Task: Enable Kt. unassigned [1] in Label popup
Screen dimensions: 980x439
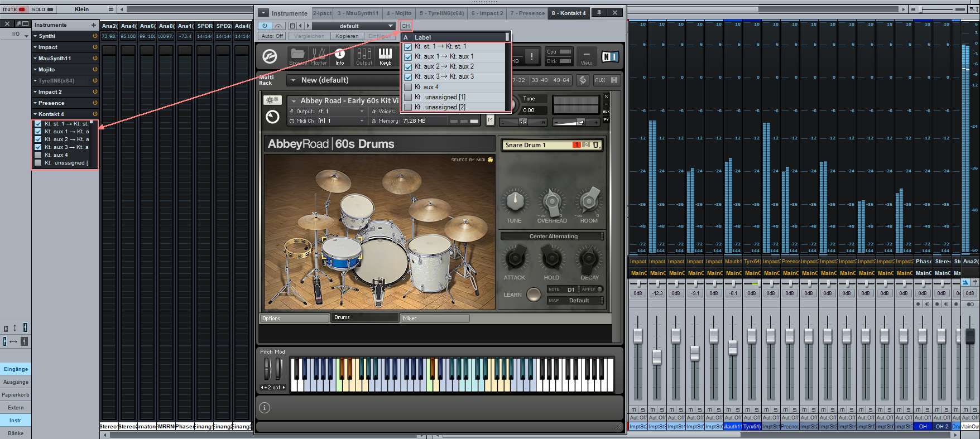Action: [x=408, y=97]
